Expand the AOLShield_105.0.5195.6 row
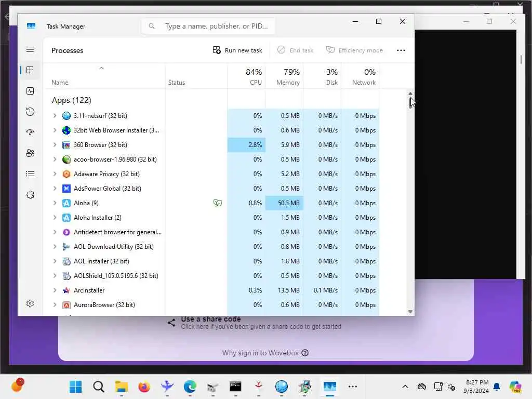Viewport: 532px width, 399px height. click(x=55, y=276)
